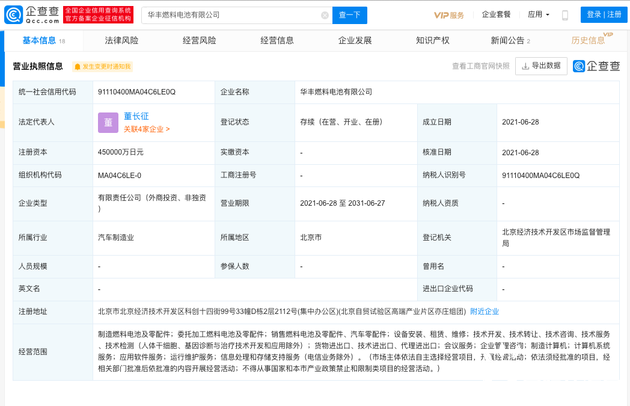The width and height of the screenshot is (630, 406).
Task: Open the 知识产权 tab
Action: (x=432, y=41)
